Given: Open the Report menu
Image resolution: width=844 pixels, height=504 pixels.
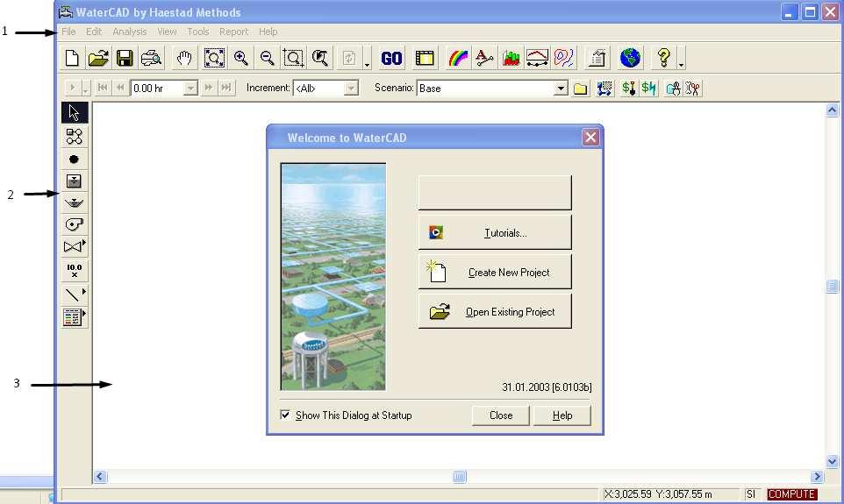Looking at the screenshot, I should (233, 32).
